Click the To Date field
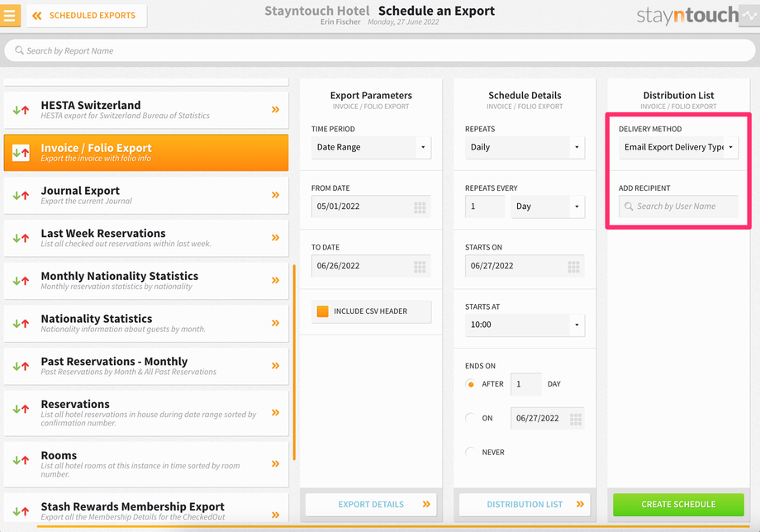760x532 pixels. [371, 266]
